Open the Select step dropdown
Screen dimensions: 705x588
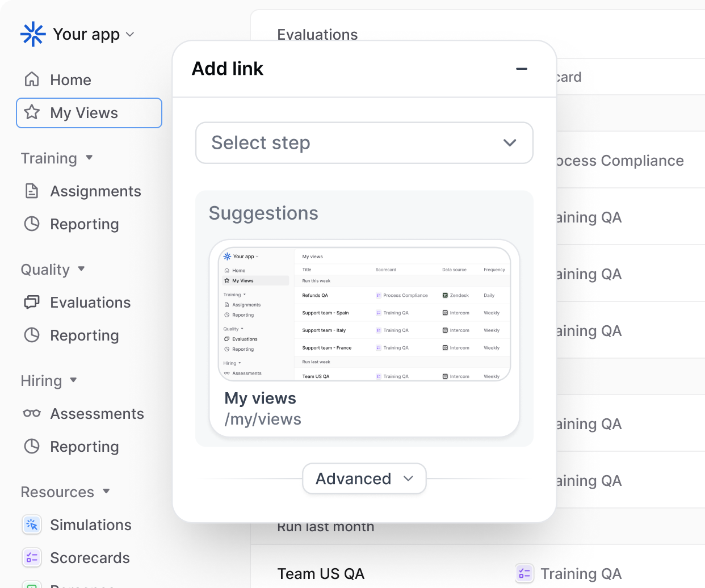364,143
